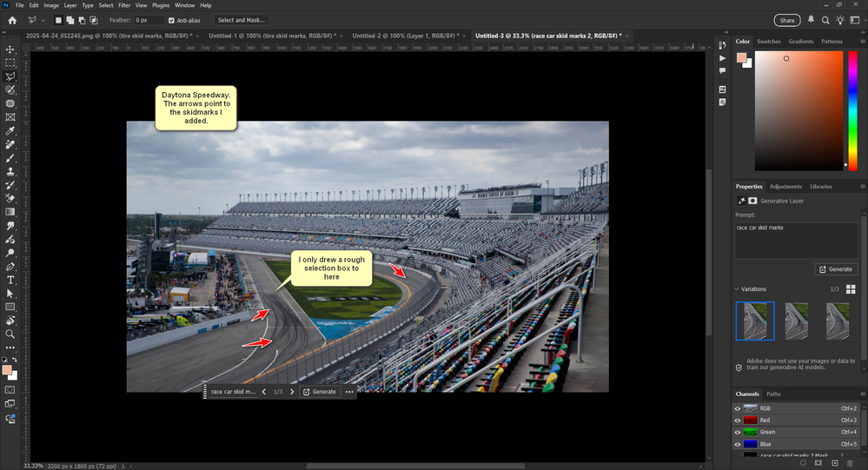Select the Frame tool
The width and height of the screenshot is (868, 470).
(x=10, y=117)
